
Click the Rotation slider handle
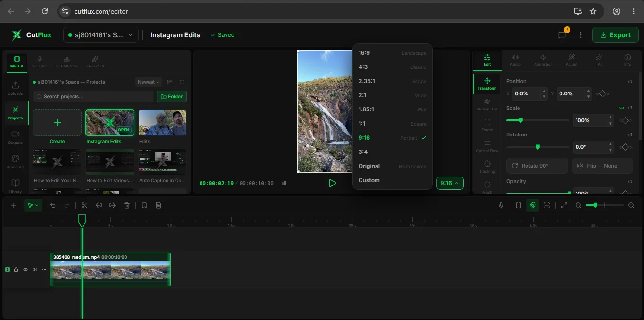537,147
